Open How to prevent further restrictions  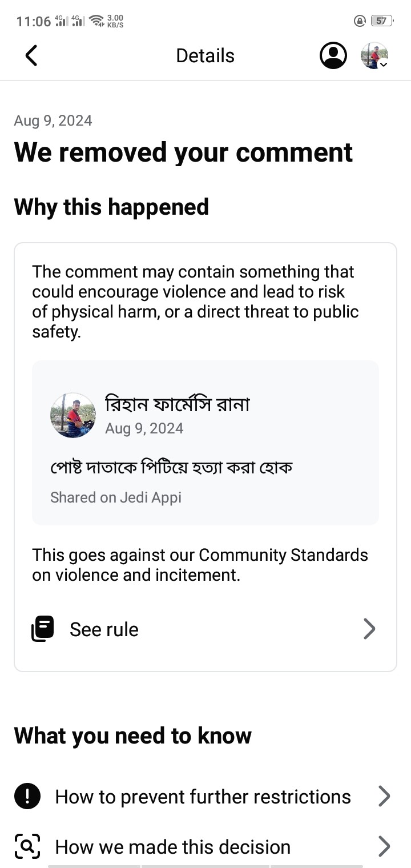tap(203, 797)
